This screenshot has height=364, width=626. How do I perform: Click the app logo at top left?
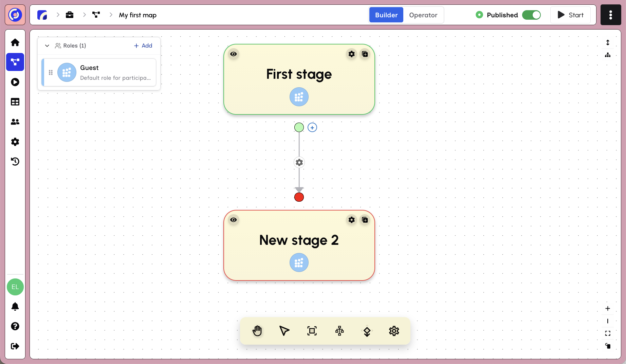15,15
